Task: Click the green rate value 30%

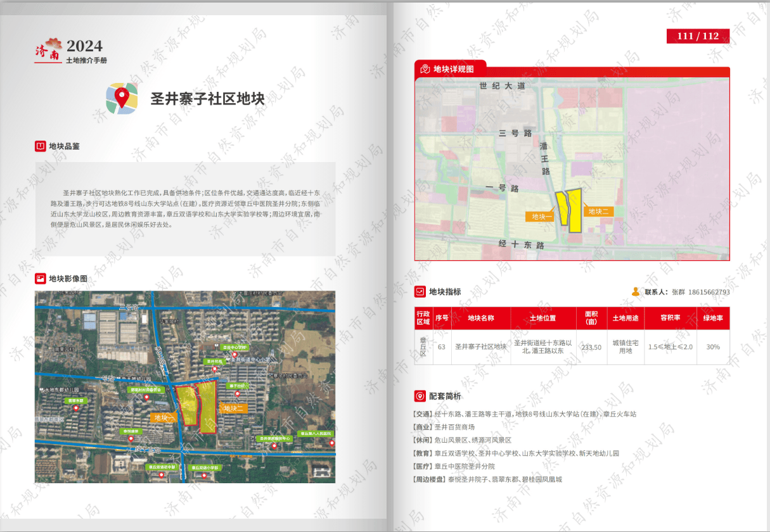Action: [714, 347]
